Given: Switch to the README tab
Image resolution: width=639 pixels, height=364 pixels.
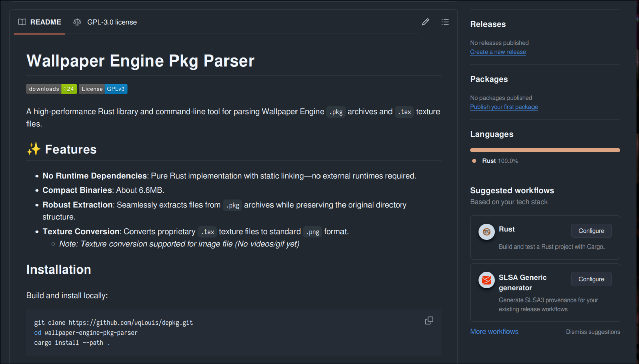Looking at the screenshot, I should [x=40, y=22].
